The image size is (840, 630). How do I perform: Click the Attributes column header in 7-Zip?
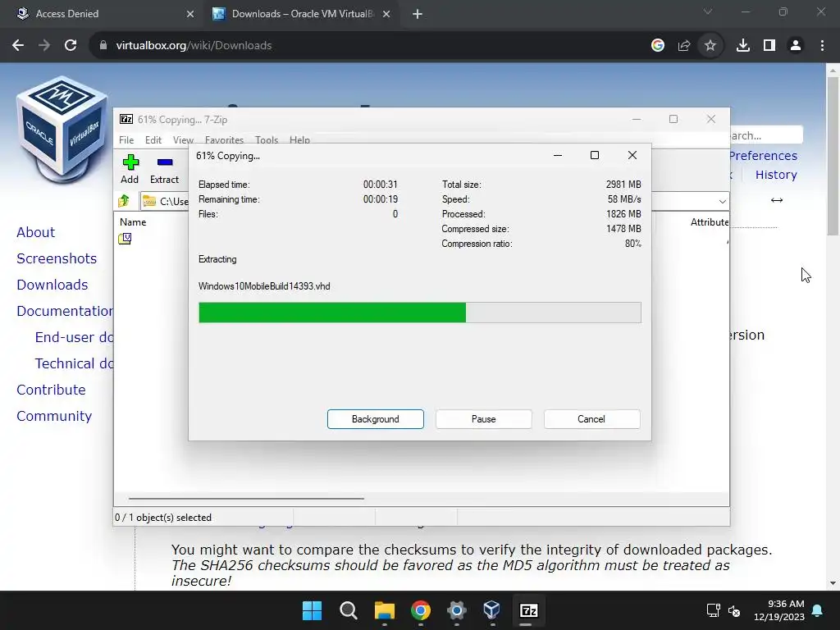point(710,221)
